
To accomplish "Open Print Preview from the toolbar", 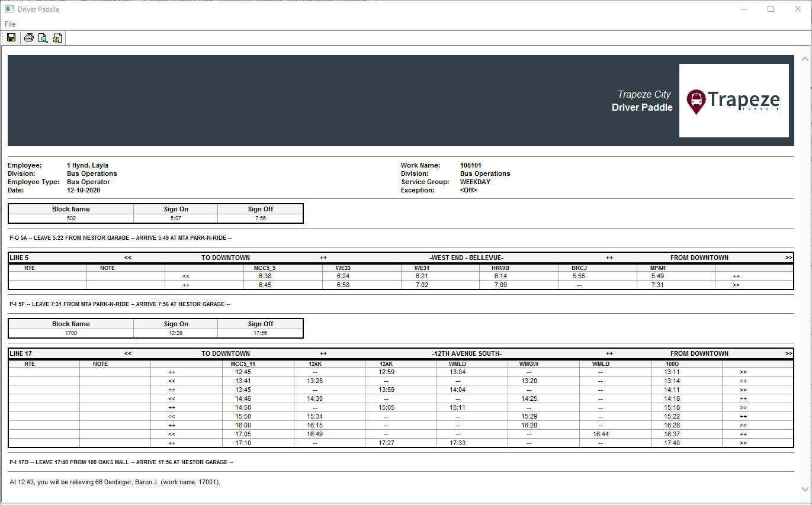I will (x=43, y=38).
